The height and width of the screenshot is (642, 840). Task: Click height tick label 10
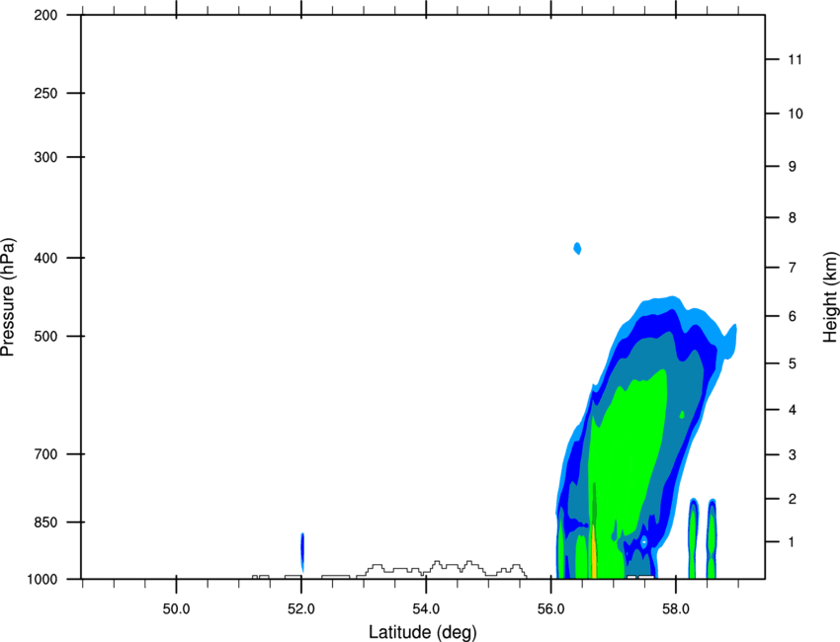(796, 114)
